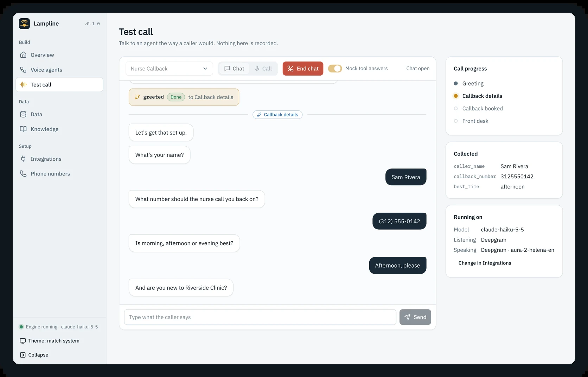Open Integrations via its plug icon
Screen dimensions: 588x377
click(23, 159)
